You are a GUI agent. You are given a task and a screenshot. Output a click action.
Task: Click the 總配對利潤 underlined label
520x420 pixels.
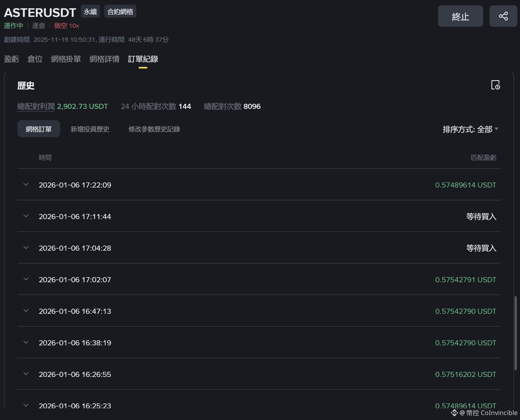click(x=36, y=106)
